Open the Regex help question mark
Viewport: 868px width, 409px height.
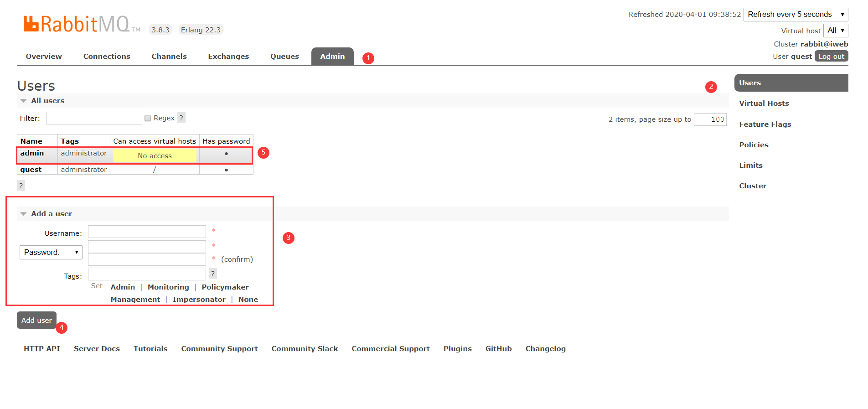coord(181,118)
